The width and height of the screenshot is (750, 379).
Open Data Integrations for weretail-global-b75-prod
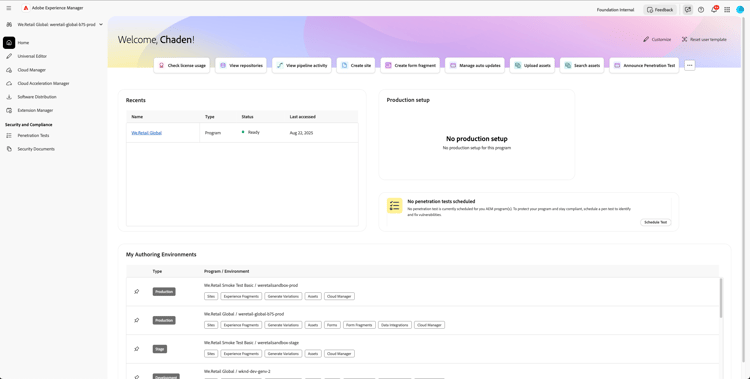395,325
